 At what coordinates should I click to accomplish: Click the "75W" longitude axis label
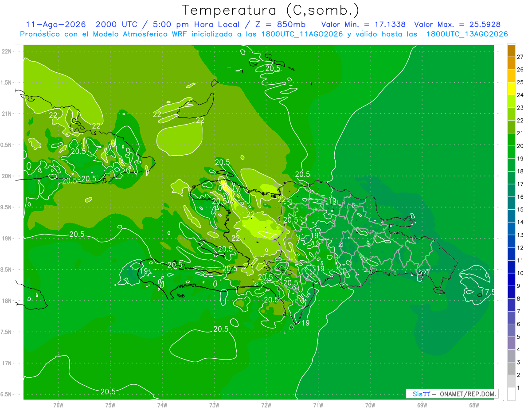(x=110, y=405)
